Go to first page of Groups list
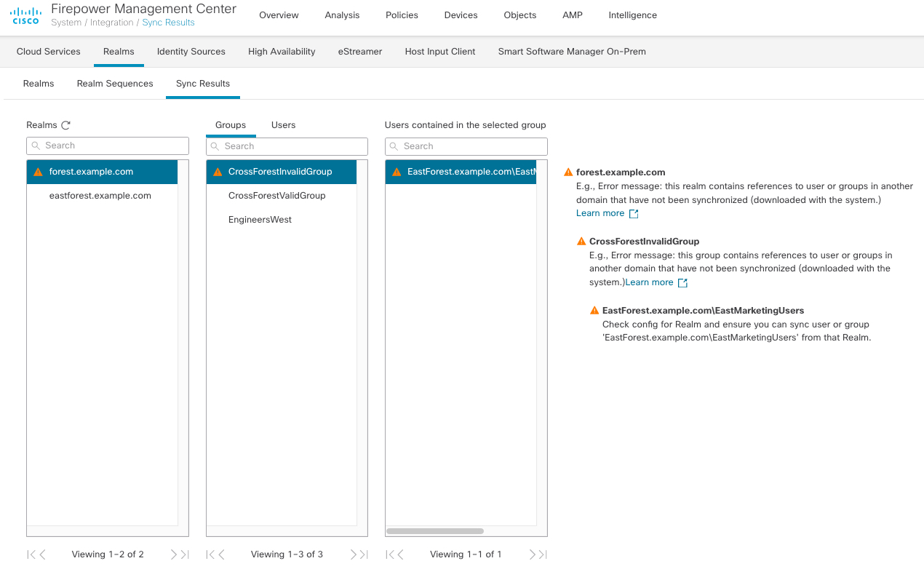The height and width of the screenshot is (569, 924). click(x=210, y=554)
